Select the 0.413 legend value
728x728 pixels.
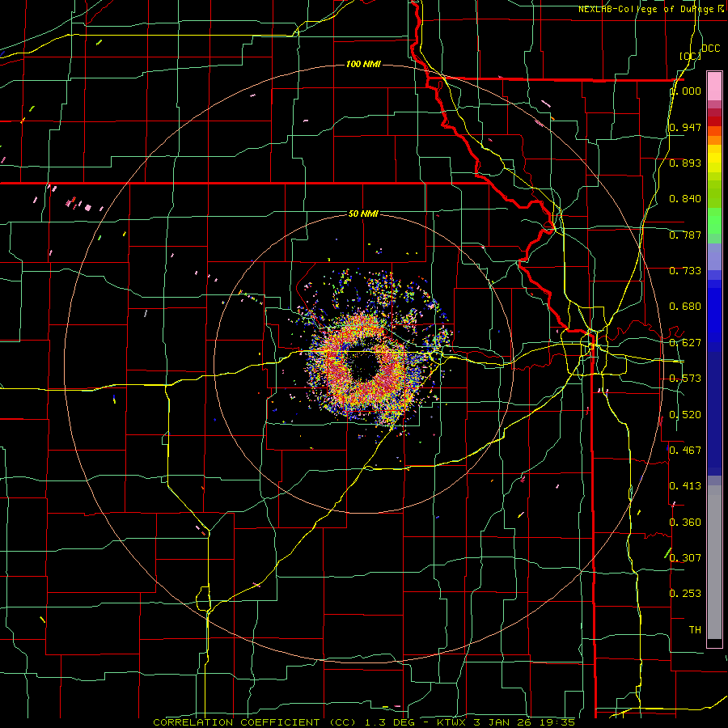(685, 486)
